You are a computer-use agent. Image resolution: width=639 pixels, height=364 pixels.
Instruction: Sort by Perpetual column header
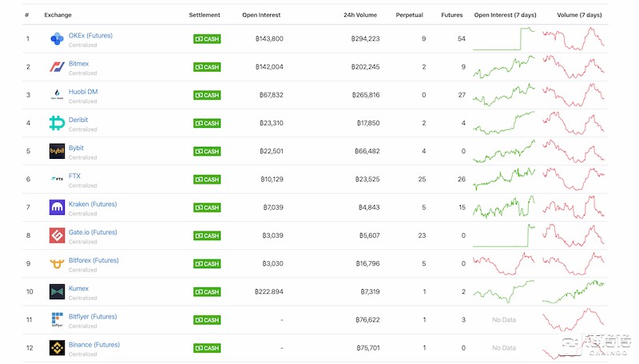(410, 15)
